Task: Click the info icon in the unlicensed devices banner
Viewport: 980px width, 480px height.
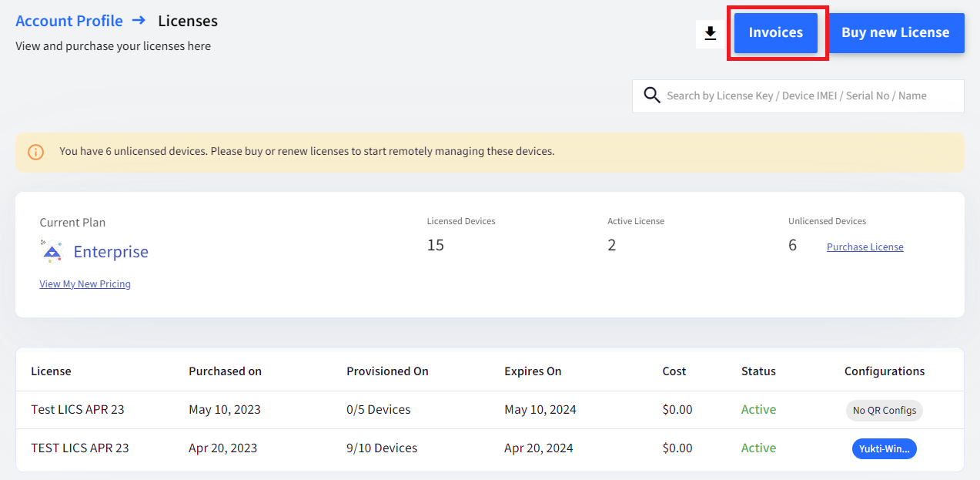Action: click(36, 152)
